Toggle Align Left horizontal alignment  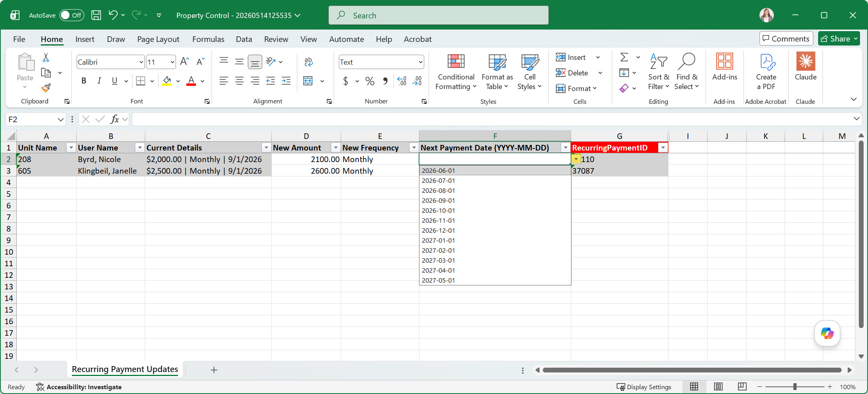pos(224,81)
